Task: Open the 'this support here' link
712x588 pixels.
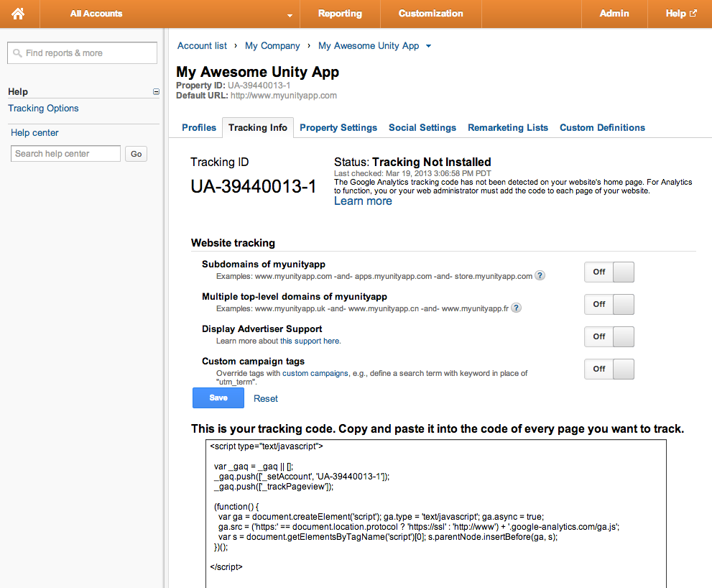Action: [310, 341]
